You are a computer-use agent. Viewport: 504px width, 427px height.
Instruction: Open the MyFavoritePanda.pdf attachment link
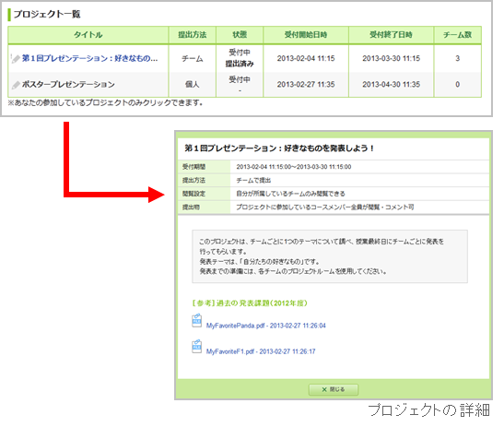(266, 326)
